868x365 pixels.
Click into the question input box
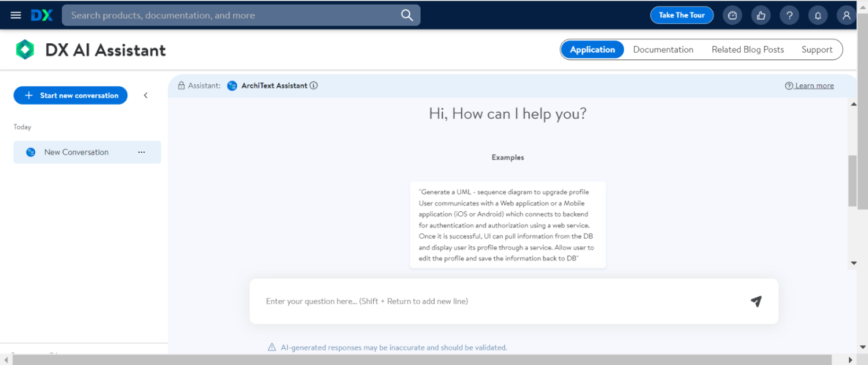pos(514,301)
